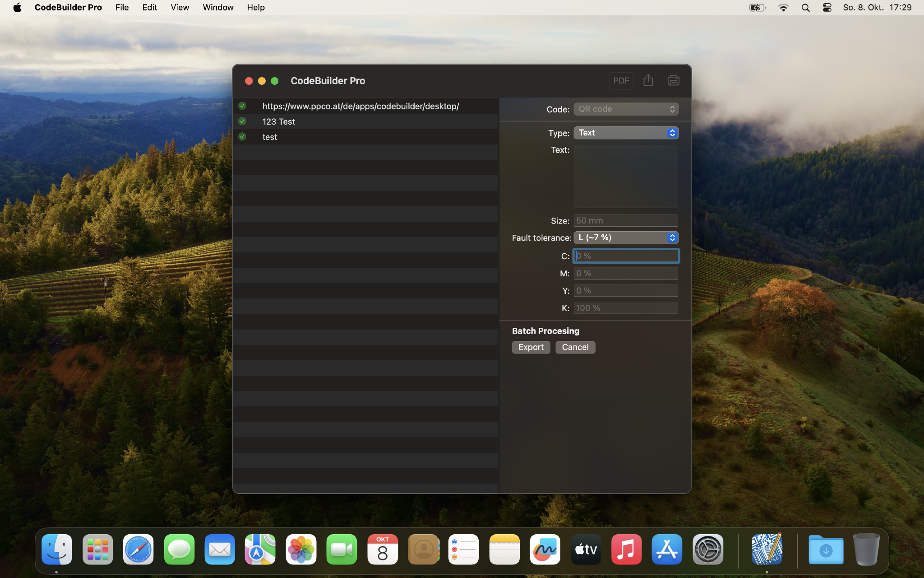Click the Cancel button under Batch Procesing

pyautogui.click(x=575, y=347)
